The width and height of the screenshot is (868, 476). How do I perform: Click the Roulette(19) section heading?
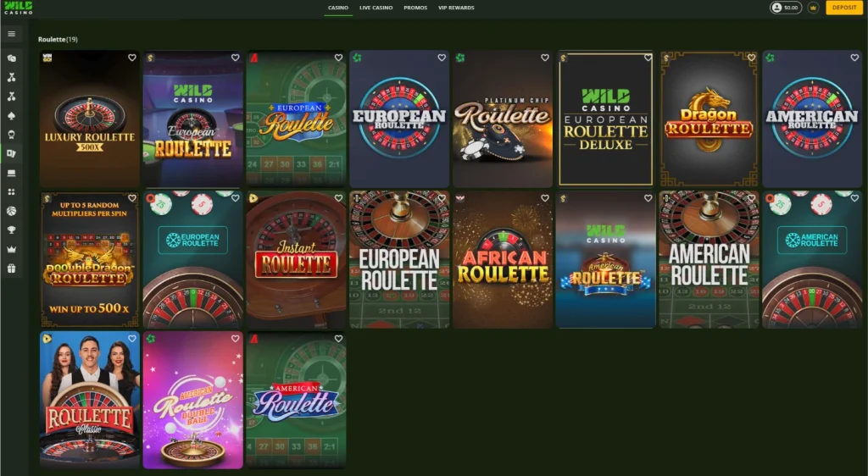pyautogui.click(x=58, y=39)
